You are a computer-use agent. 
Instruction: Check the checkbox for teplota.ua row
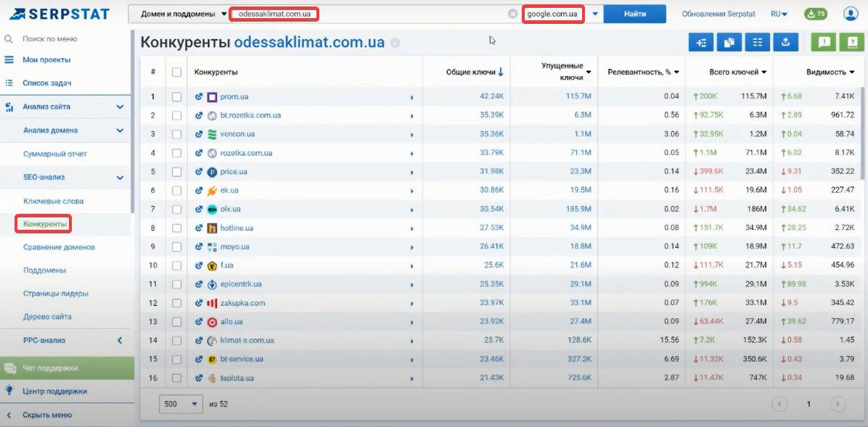click(x=176, y=378)
